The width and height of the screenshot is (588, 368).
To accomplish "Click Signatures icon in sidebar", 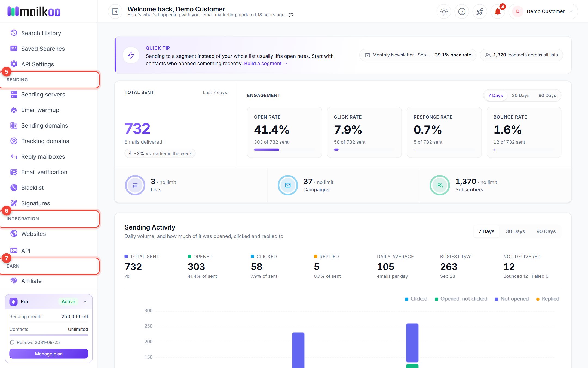I will click(14, 203).
